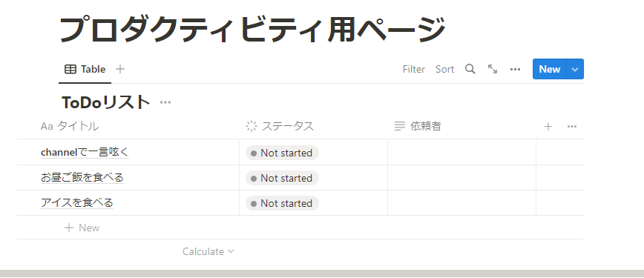Add a new view with plus icon
The height and width of the screenshot is (278, 644).
tap(120, 69)
